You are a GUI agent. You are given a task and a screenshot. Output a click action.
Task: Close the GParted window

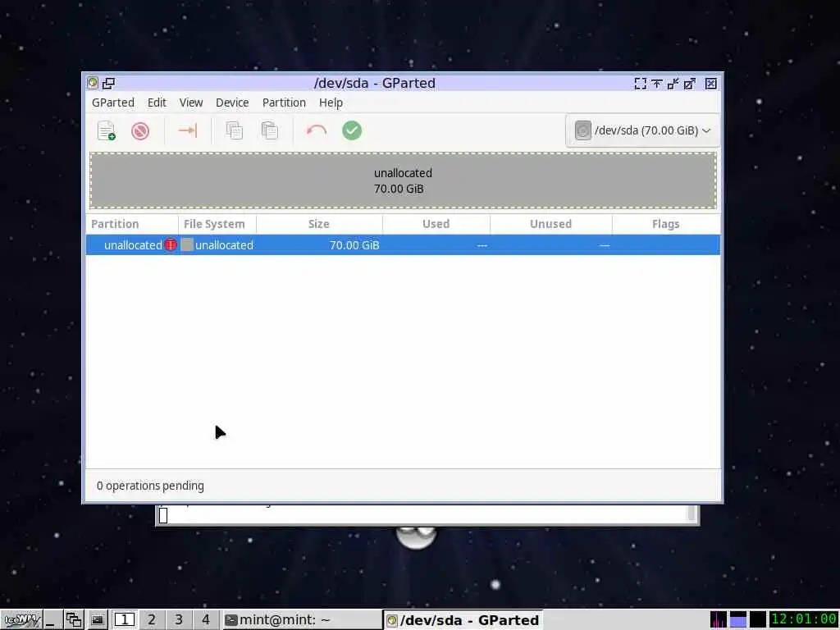click(x=711, y=84)
